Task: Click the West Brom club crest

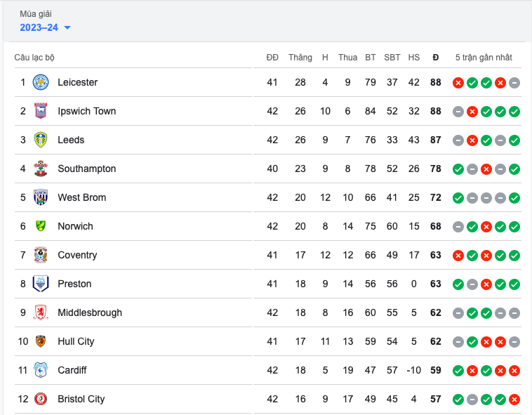Action: [x=41, y=197]
